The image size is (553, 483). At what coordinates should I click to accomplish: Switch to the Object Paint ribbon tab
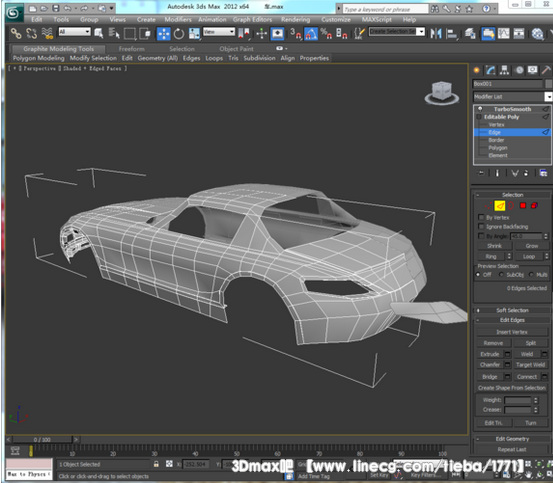tap(236, 49)
